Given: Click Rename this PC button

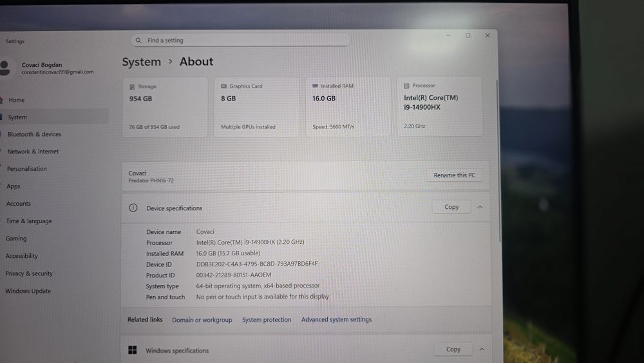Looking at the screenshot, I should pos(454,175).
